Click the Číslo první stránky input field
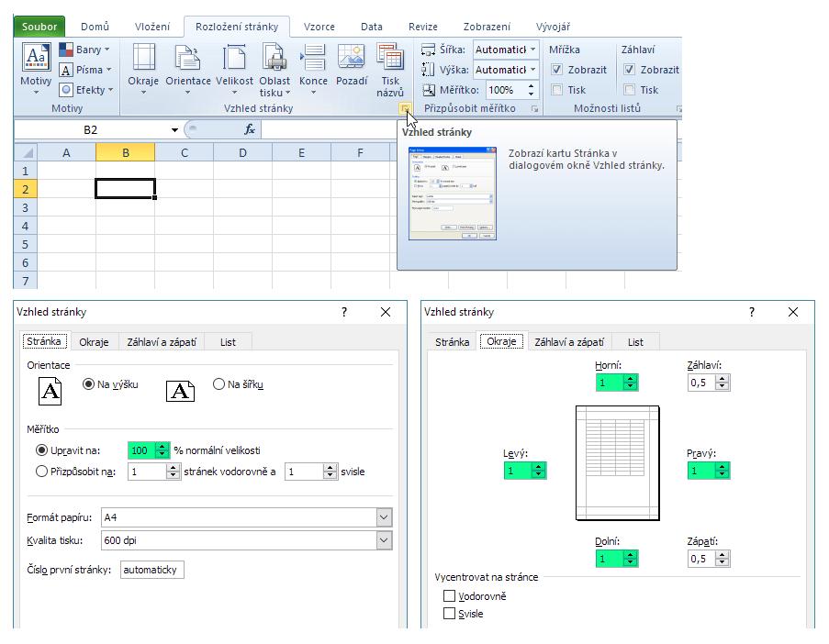 152,570
